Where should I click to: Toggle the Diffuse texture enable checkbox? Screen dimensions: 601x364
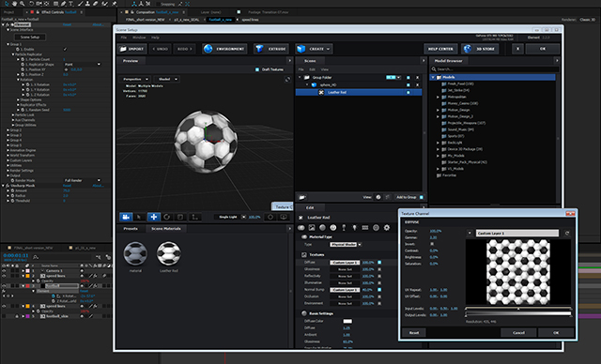[x=379, y=263]
